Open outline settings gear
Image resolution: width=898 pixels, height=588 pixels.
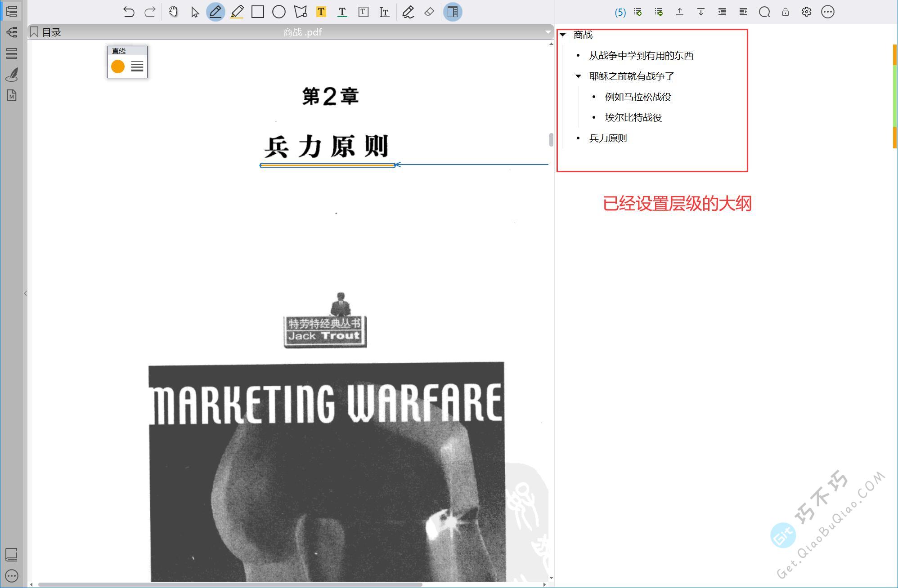point(807,12)
